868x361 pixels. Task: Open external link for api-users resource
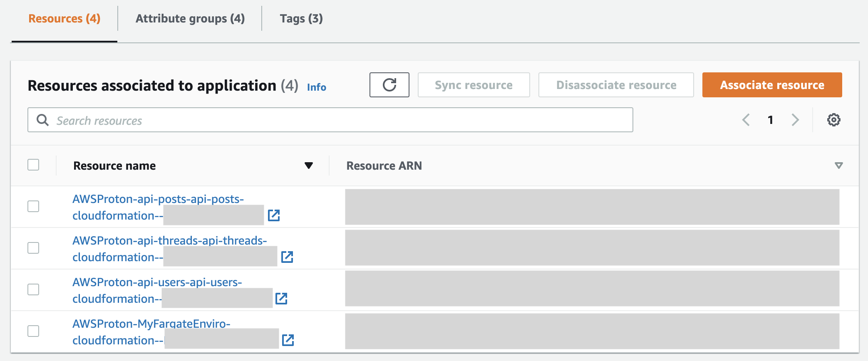point(281,299)
